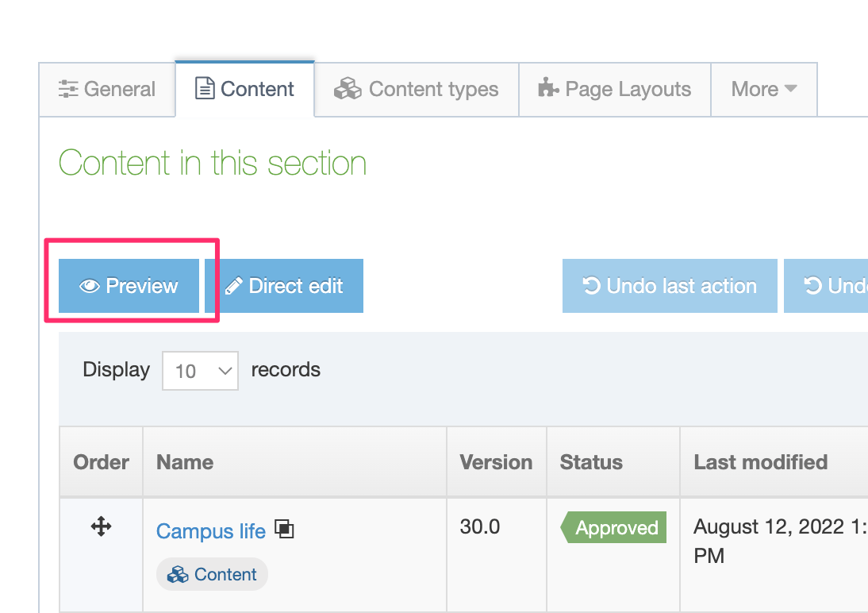
Task: Click the Status column header
Action: (591, 462)
